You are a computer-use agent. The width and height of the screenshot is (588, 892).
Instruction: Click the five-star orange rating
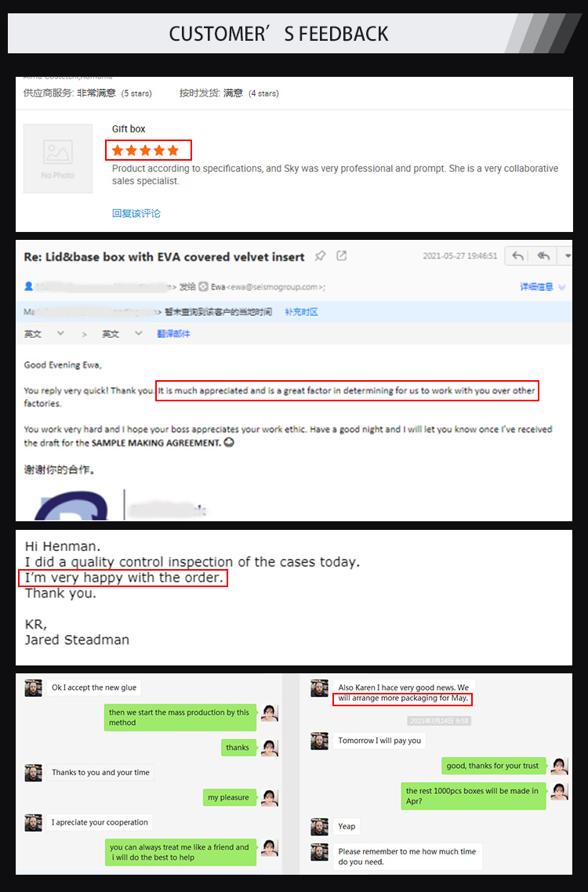coord(146,150)
